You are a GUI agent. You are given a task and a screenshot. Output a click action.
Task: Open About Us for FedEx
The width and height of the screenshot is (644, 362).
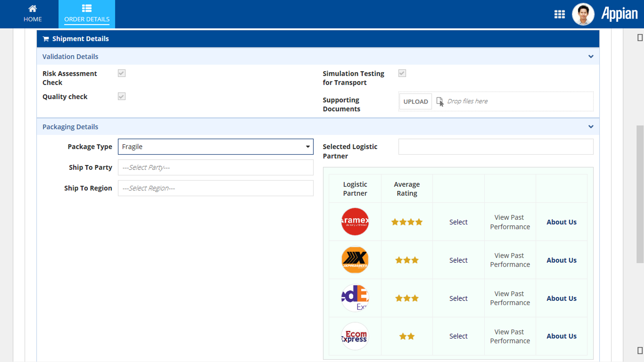pyautogui.click(x=561, y=298)
